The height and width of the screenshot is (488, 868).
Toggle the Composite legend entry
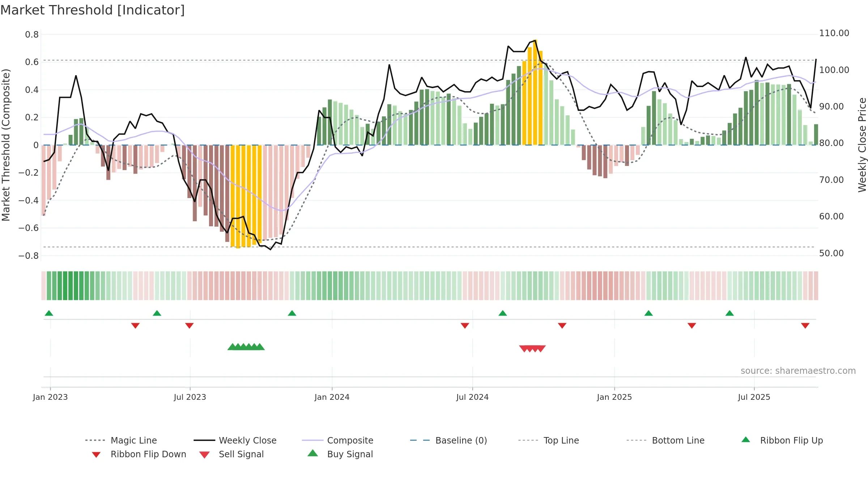(x=337, y=440)
